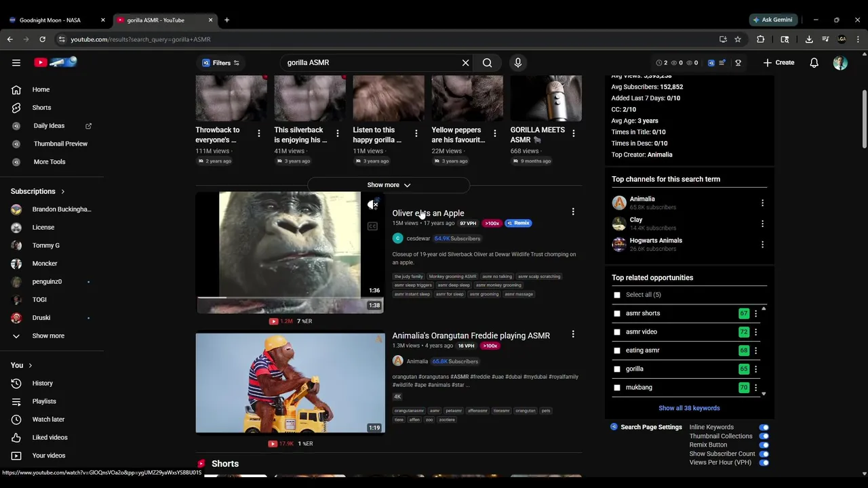Click the trophy icon in the extension toolbar
Image resolution: width=868 pixels, height=488 pixels.
click(738, 62)
